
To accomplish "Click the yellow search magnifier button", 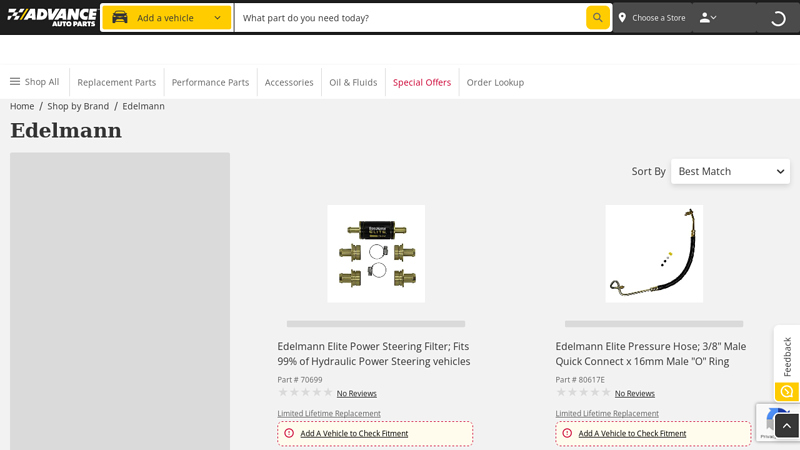I will (x=598, y=18).
